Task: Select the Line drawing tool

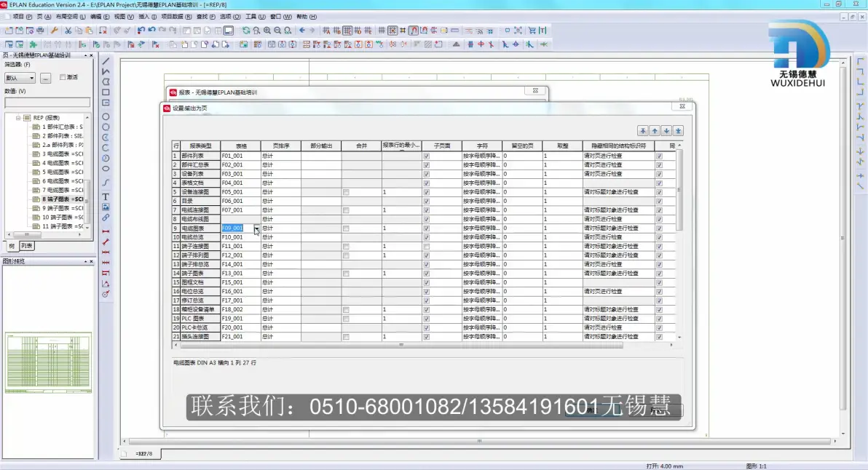Action: point(106,61)
